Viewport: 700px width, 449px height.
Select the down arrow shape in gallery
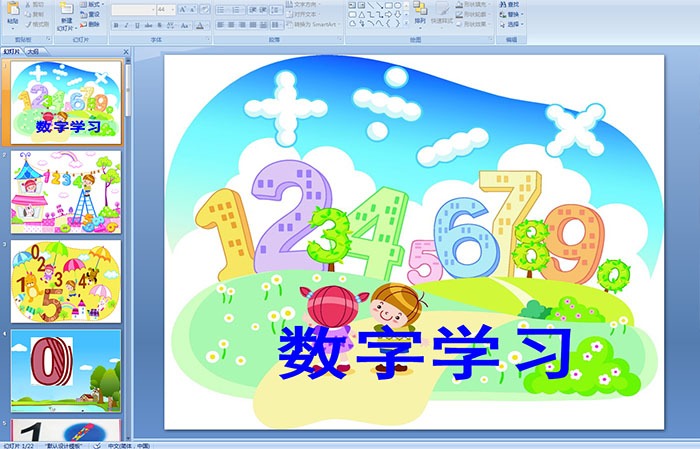pos(397,14)
